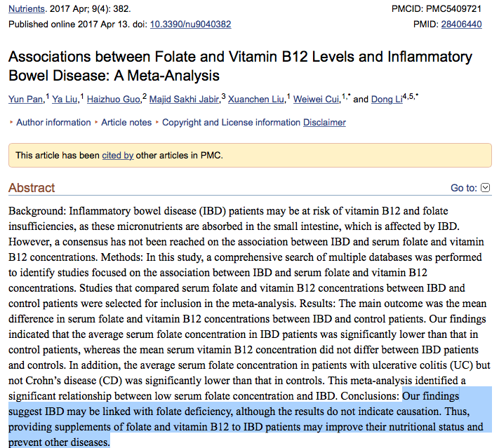Expand the Article notes section
499x448 pixels.
tap(126, 123)
